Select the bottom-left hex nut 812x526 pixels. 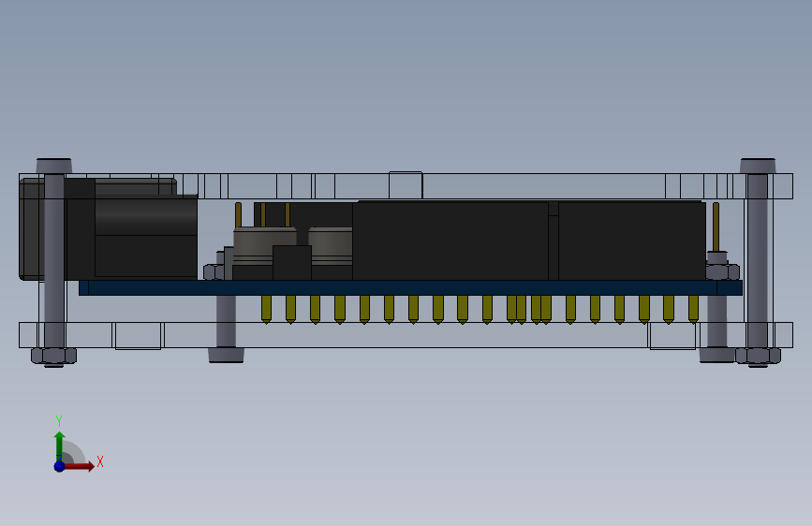click(x=54, y=357)
